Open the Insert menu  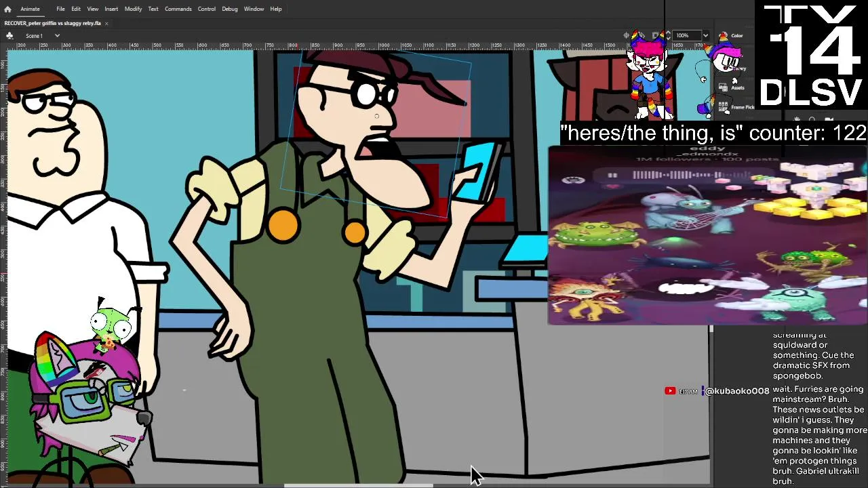[111, 9]
